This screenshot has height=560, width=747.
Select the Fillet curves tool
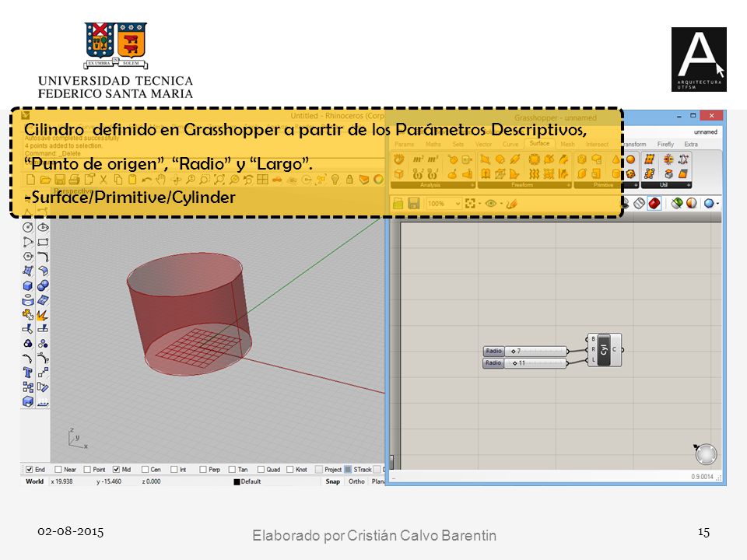click(43, 256)
